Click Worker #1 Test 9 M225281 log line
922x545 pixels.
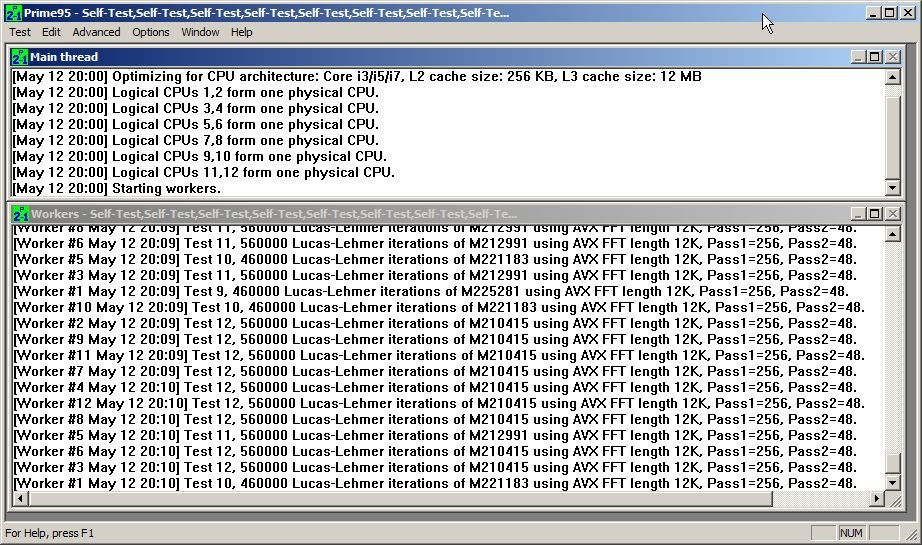point(430,291)
